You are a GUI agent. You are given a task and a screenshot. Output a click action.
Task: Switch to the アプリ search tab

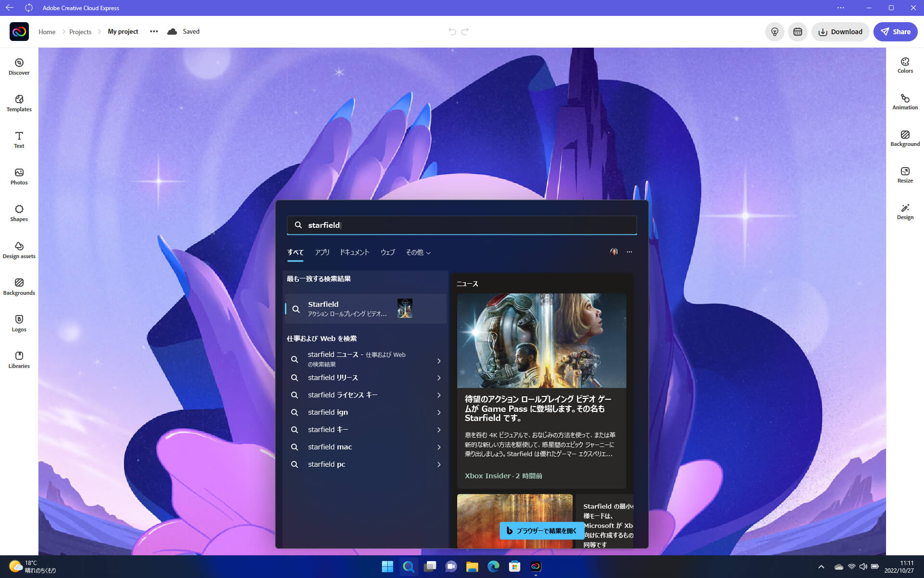click(322, 252)
